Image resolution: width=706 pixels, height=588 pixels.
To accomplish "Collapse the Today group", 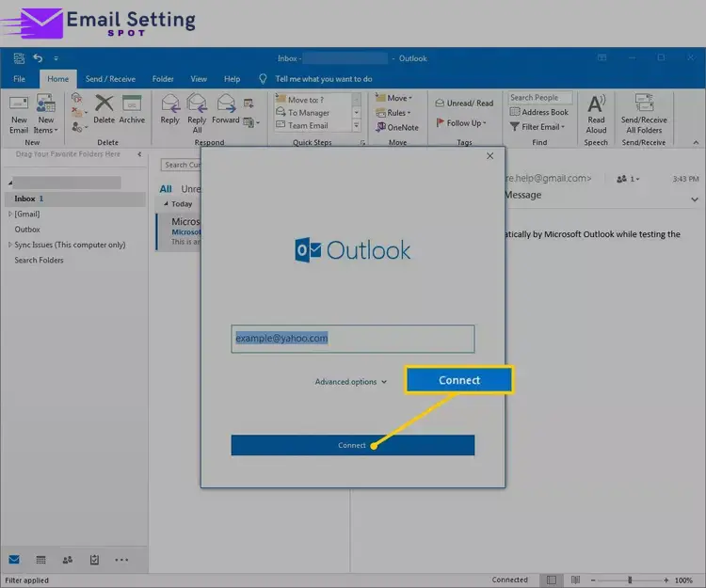I will tap(166, 204).
